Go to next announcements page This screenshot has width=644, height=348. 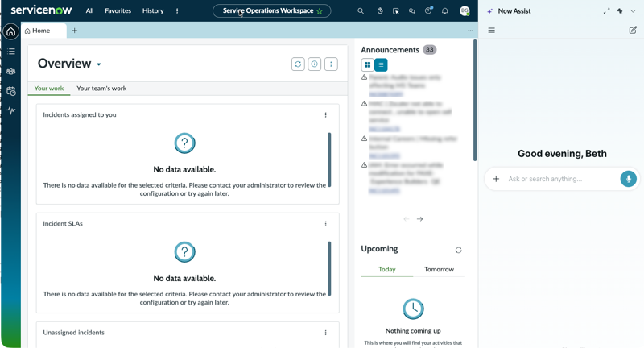click(x=419, y=219)
